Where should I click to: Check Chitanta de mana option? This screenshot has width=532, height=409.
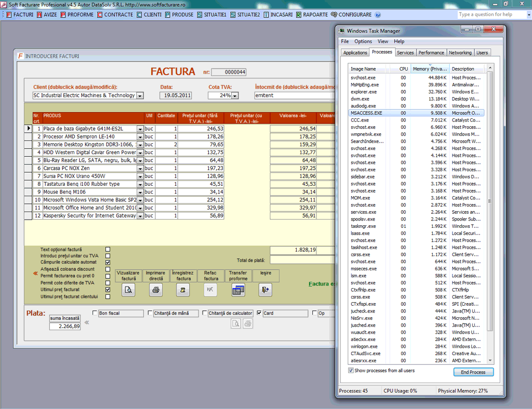click(x=150, y=313)
